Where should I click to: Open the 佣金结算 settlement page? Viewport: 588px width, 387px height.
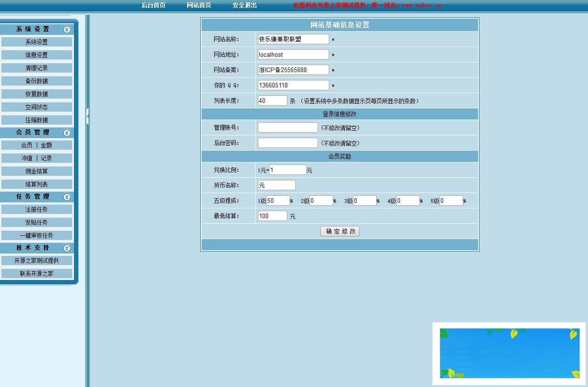pyautogui.click(x=37, y=171)
